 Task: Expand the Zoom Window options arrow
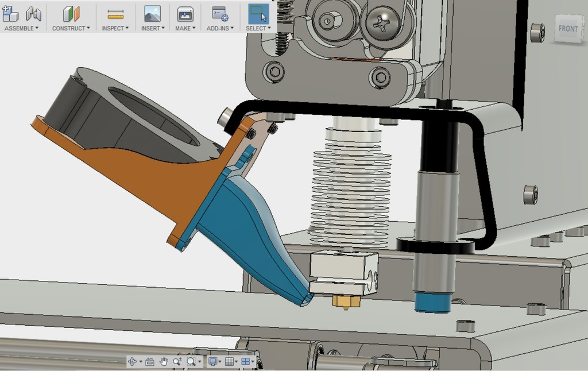coord(199,362)
